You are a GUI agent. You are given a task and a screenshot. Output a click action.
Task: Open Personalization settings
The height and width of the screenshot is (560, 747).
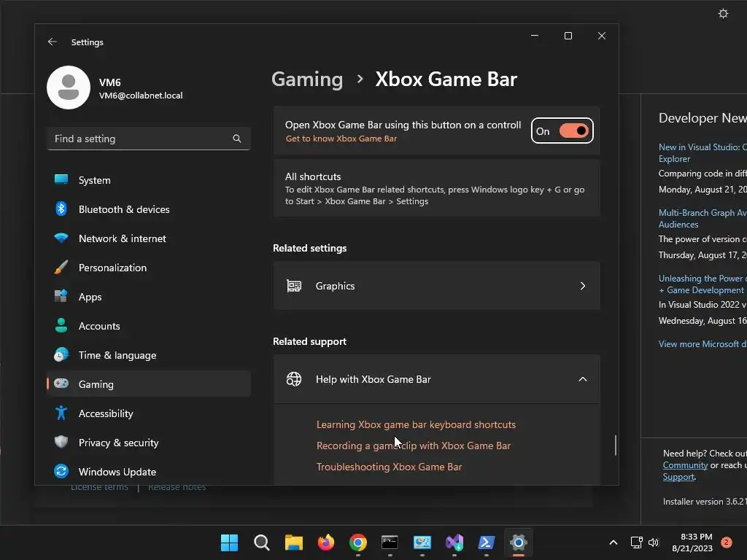tap(149, 267)
